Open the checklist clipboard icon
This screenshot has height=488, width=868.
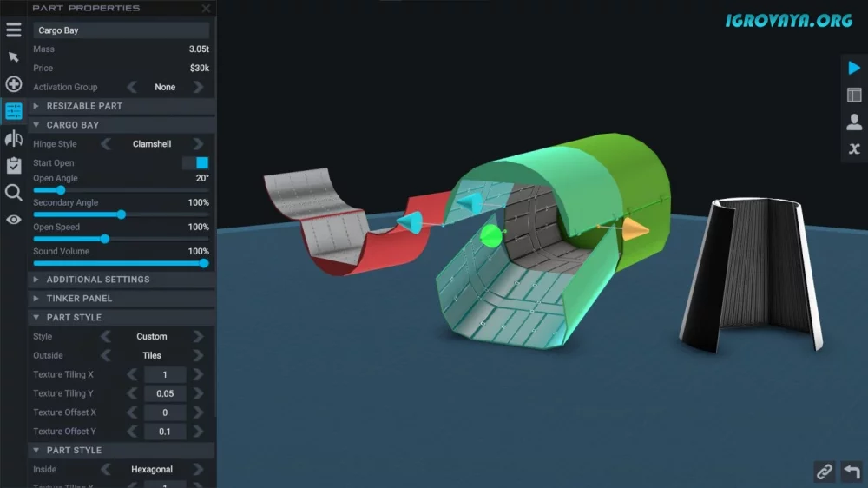tap(13, 166)
